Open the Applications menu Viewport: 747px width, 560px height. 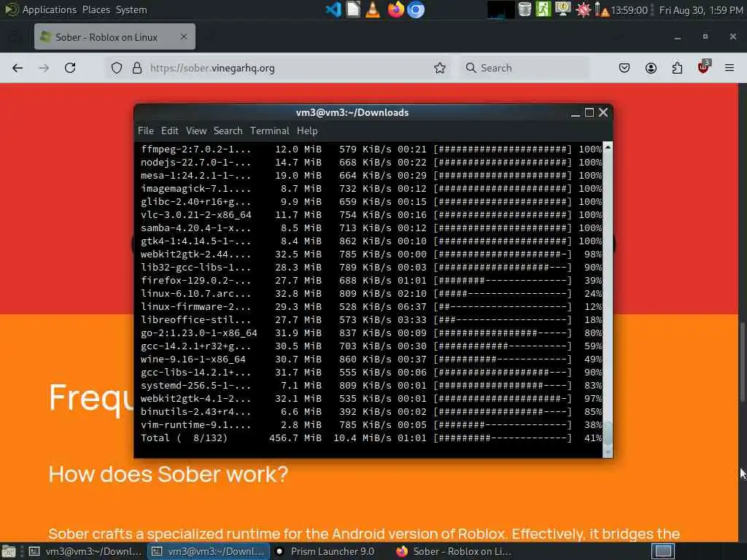click(49, 9)
